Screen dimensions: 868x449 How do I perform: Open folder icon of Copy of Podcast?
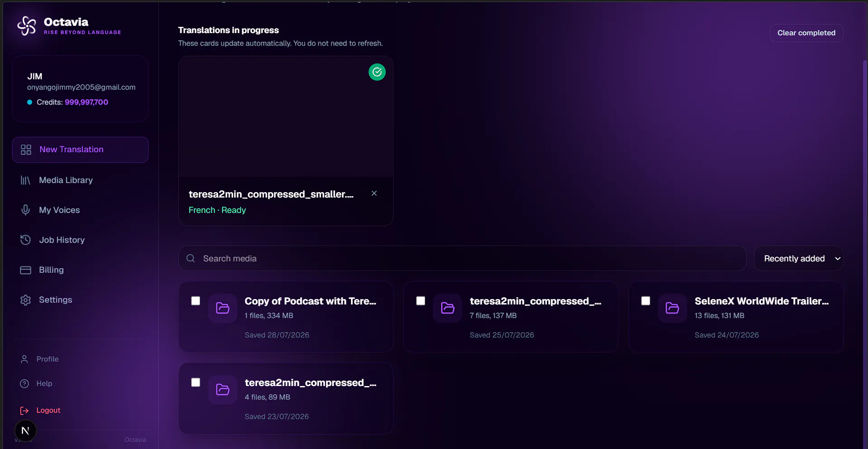[x=223, y=308]
